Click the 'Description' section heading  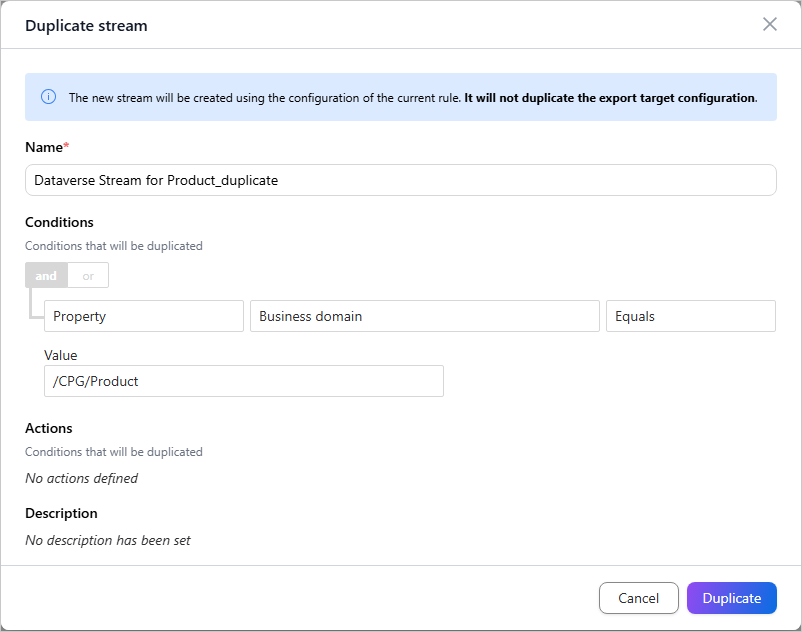pos(61,513)
